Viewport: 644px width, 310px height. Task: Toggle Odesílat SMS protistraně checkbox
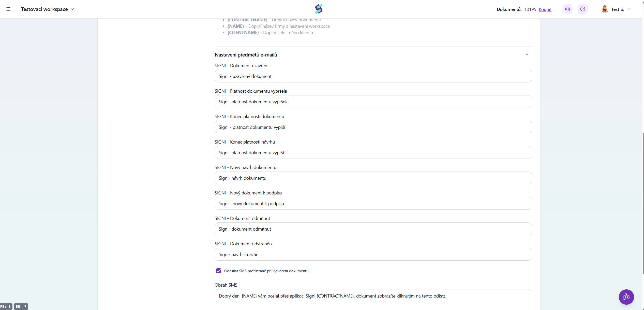tap(219, 271)
